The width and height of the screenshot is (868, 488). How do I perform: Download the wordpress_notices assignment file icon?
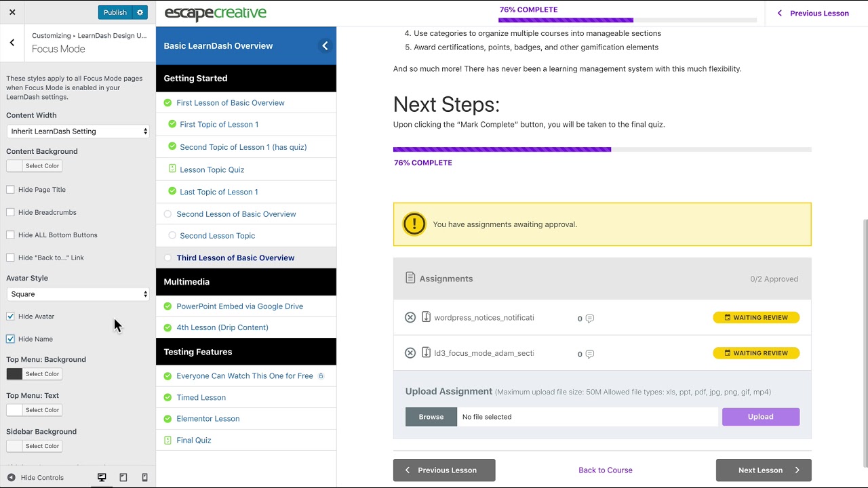[426, 317]
